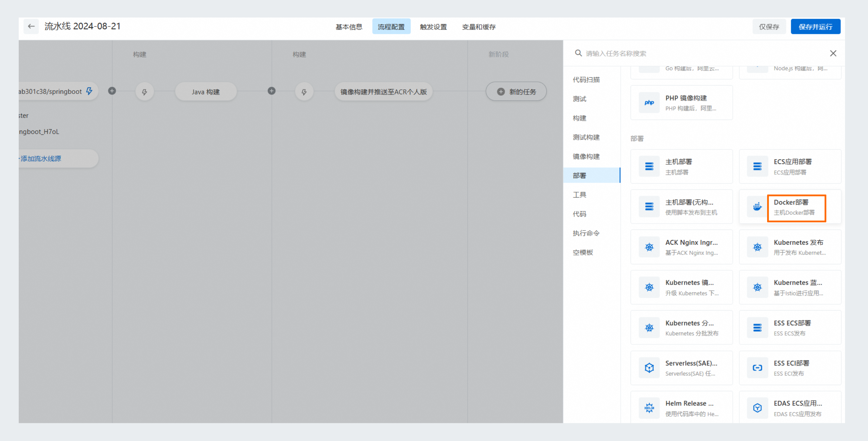Screen dimensions: 868x441
Task: Click the magnifier icon in the task search bar
Action: pos(578,53)
